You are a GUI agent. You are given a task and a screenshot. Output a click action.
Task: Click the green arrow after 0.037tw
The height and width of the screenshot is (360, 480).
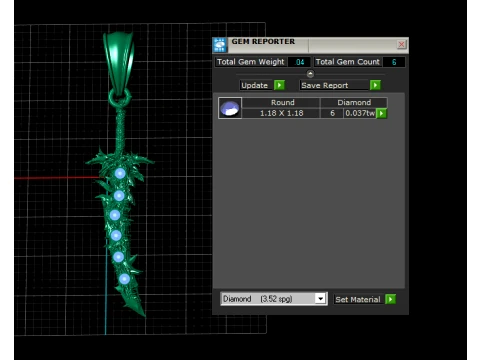(382, 113)
